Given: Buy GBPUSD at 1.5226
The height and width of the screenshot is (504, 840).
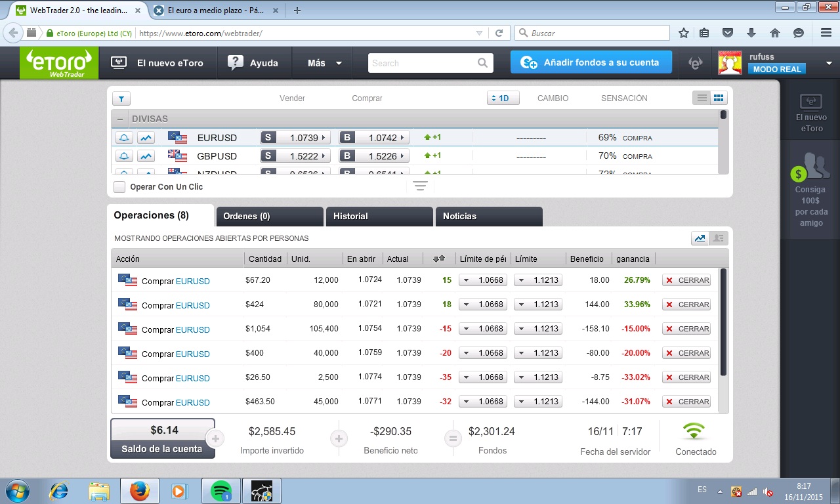Looking at the screenshot, I should coord(374,156).
